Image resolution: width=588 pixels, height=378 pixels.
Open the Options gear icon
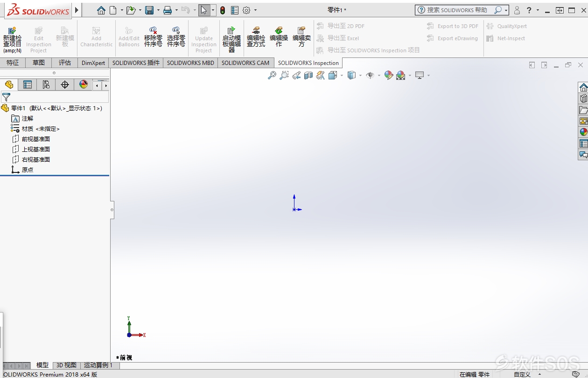[247, 10]
